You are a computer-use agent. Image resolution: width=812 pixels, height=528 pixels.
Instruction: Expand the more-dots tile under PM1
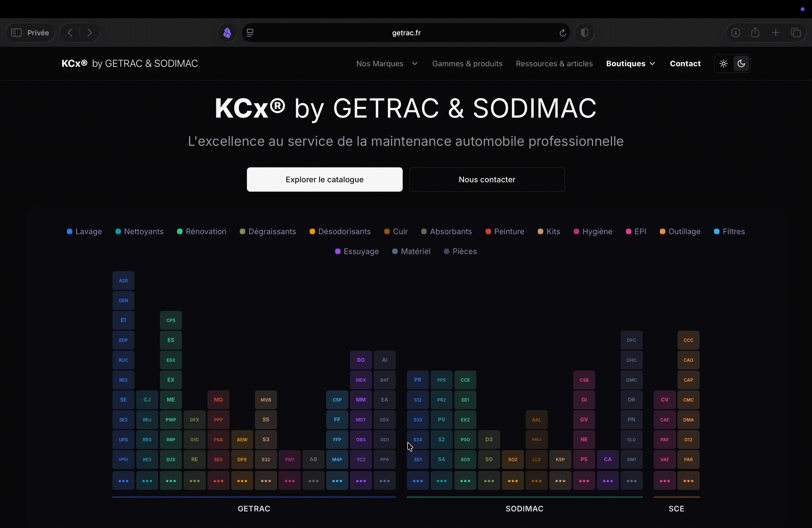click(290, 481)
